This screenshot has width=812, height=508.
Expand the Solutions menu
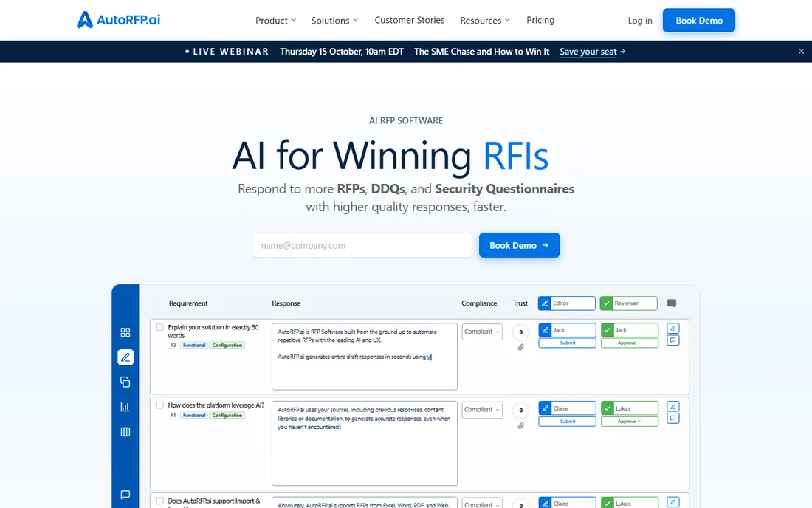click(334, 20)
